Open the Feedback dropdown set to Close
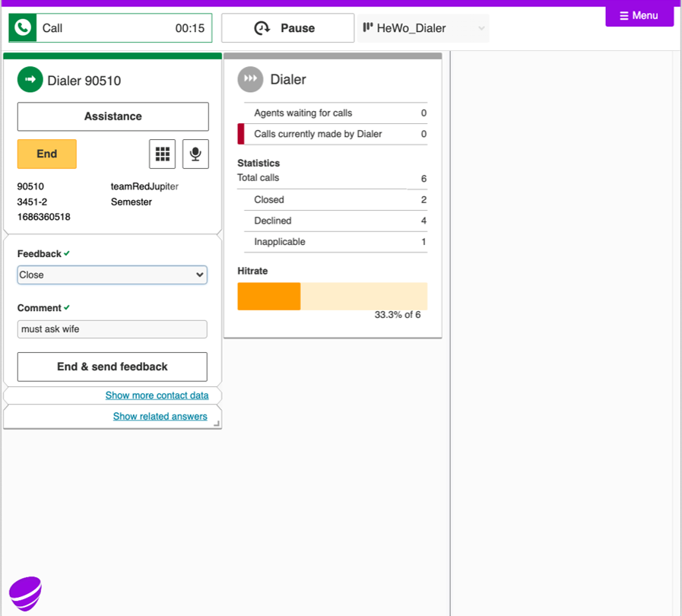Screen dimensions: 682x616 [x=113, y=275]
